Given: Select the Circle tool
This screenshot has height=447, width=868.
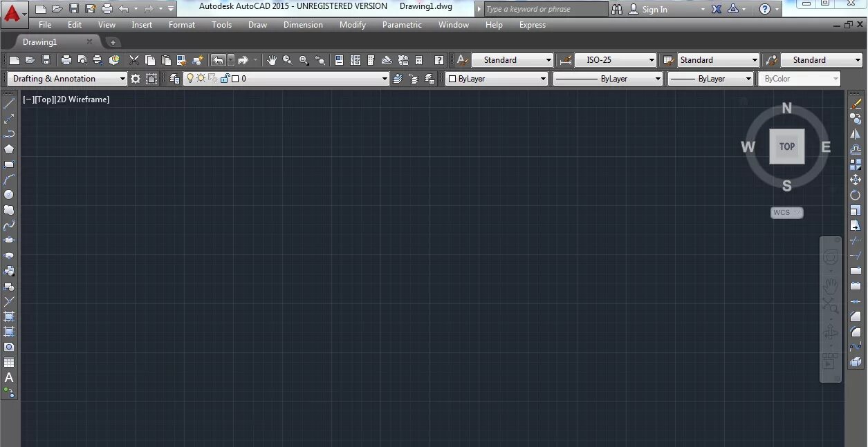Looking at the screenshot, I should (9, 195).
